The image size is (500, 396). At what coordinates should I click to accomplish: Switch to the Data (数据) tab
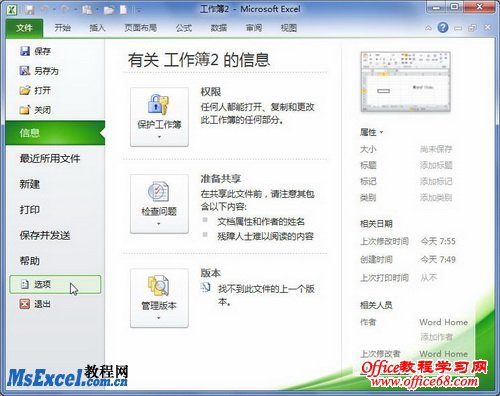point(219,28)
